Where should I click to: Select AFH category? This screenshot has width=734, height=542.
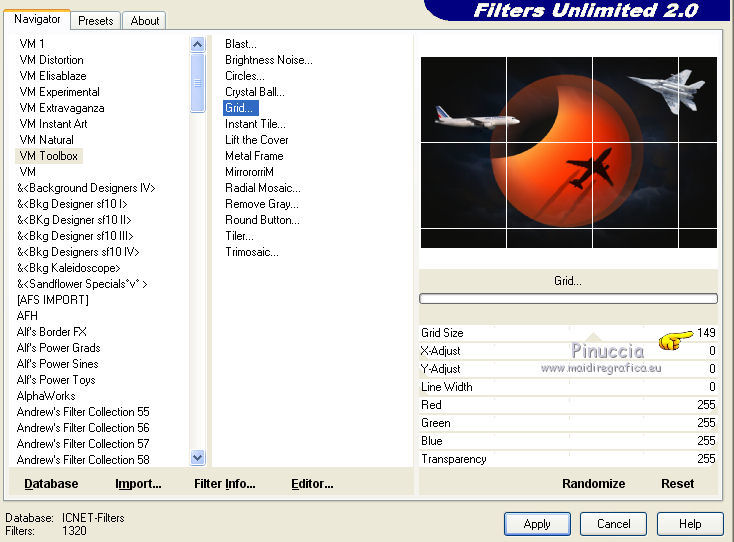[x=27, y=316]
